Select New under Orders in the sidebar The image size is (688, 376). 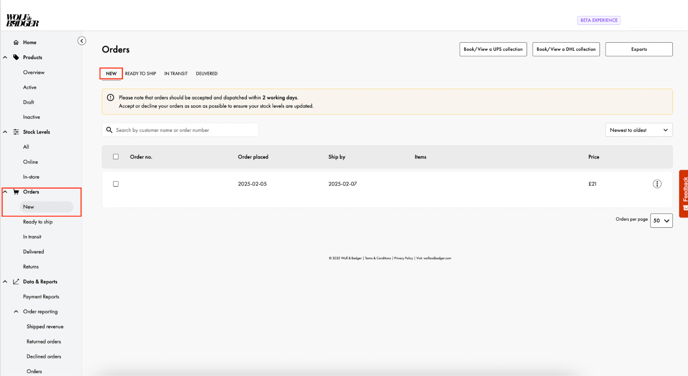(46, 207)
